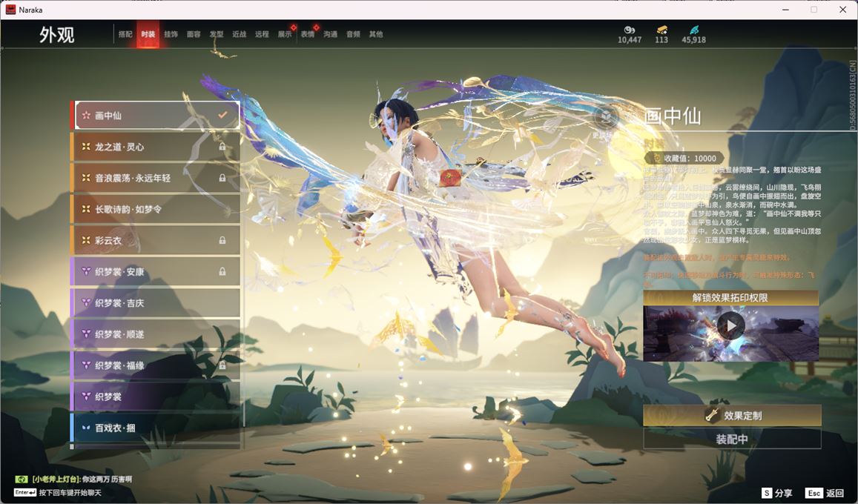Select the 音浪震荡·永远年轻 outfit

(x=156, y=178)
